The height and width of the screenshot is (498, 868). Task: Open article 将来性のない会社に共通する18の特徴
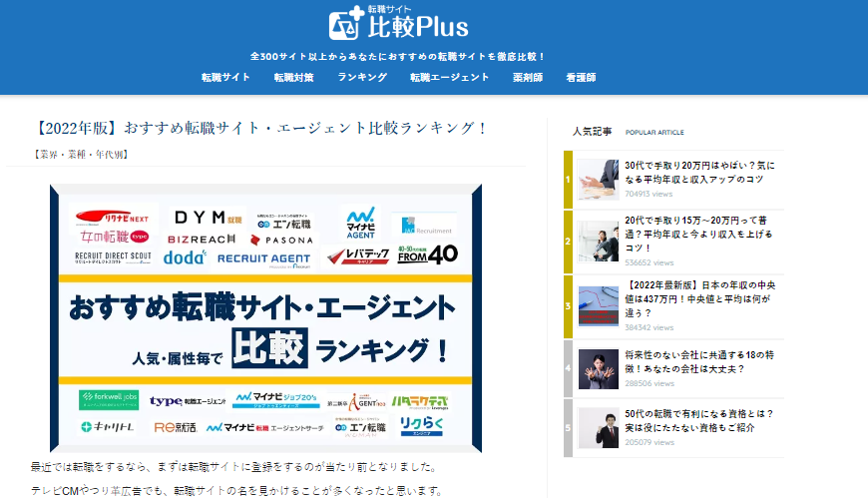(699, 361)
